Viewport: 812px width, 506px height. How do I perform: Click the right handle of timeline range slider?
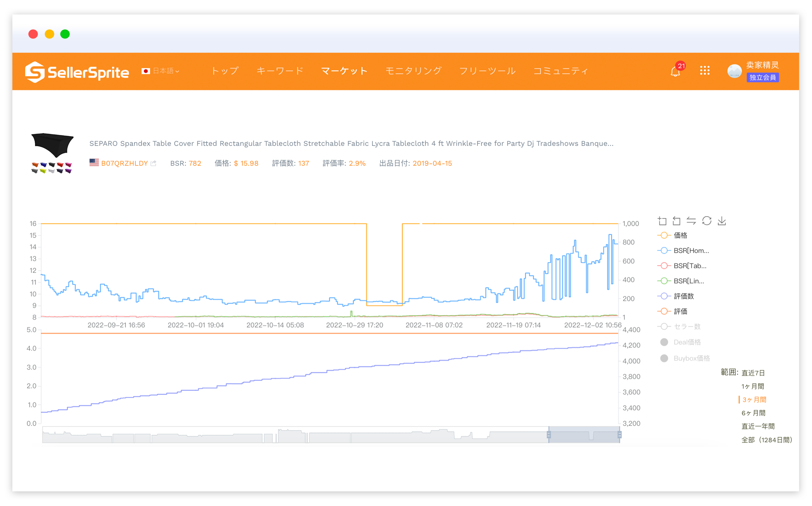point(619,435)
